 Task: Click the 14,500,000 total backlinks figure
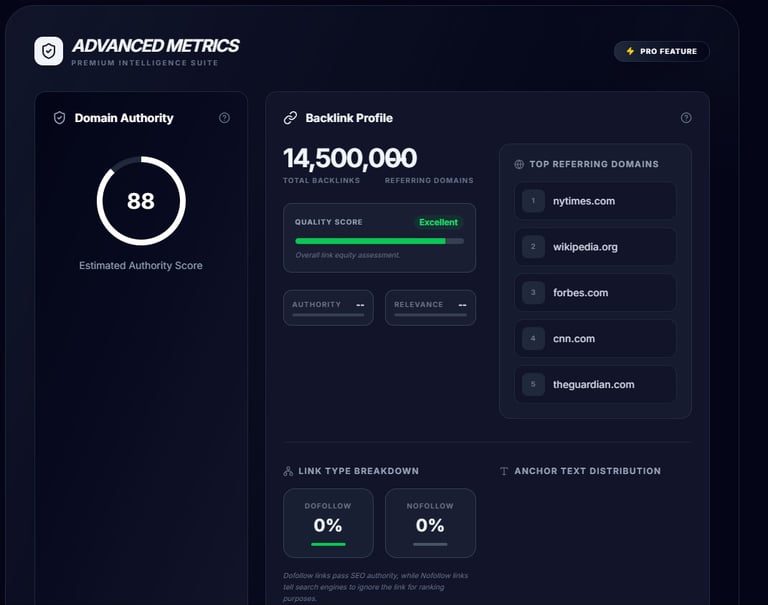coord(350,159)
